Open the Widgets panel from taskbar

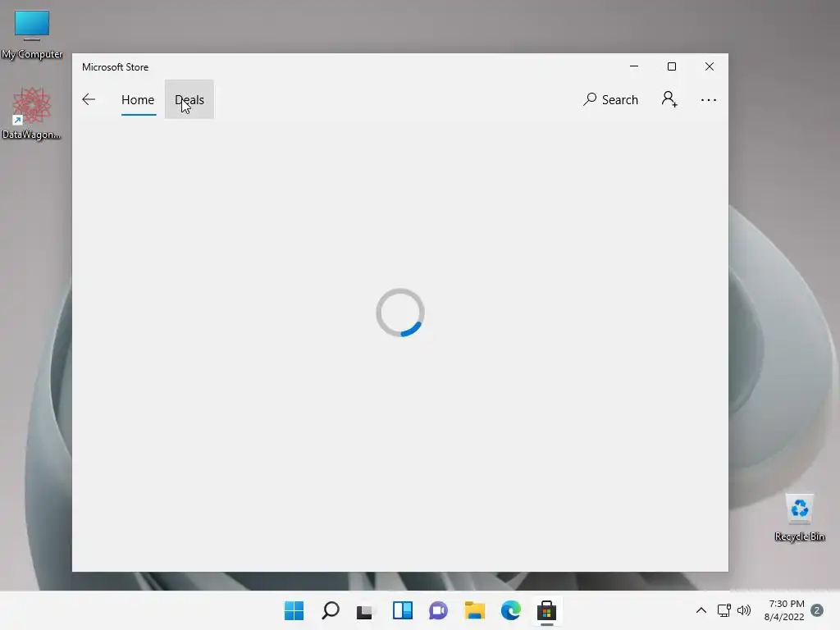402,610
